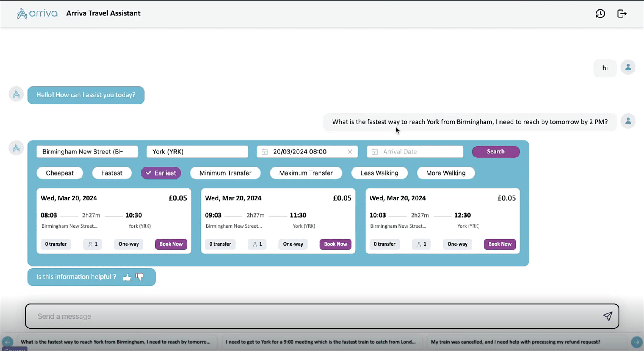Click thumbs down feedback icon

(140, 277)
